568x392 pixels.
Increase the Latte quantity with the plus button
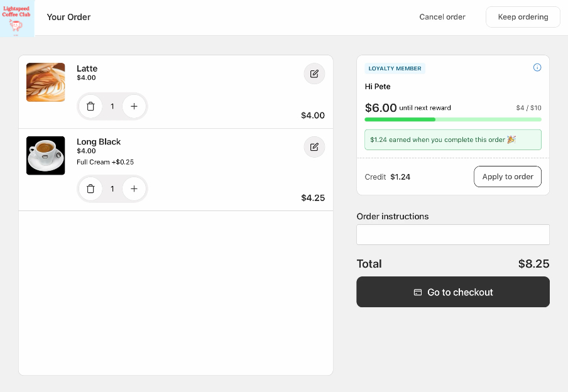coord(134,107)
